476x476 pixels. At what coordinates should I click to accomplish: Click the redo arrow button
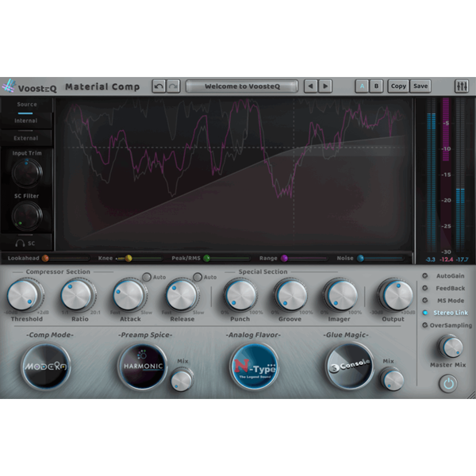coord(173,86)
